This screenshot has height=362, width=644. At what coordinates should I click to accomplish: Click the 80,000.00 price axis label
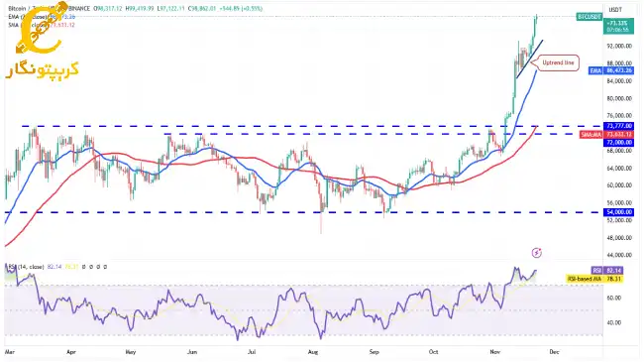(618, 98)
